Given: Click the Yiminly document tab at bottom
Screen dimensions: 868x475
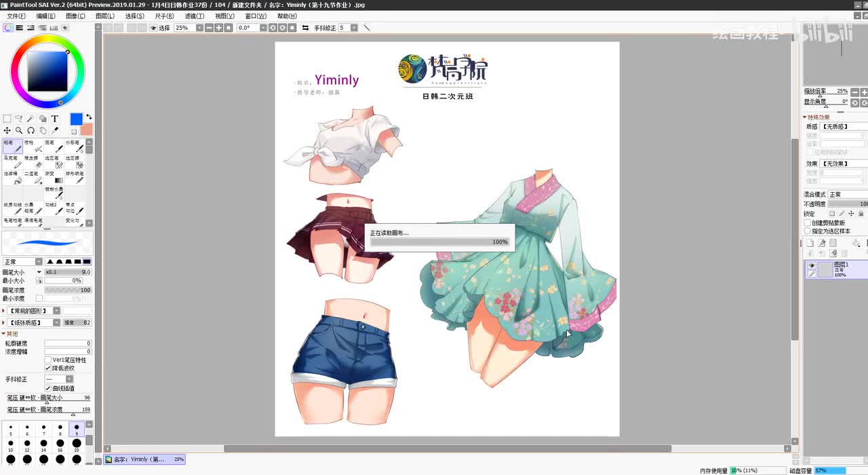Looking at the screenshot, I should point(144,459).
